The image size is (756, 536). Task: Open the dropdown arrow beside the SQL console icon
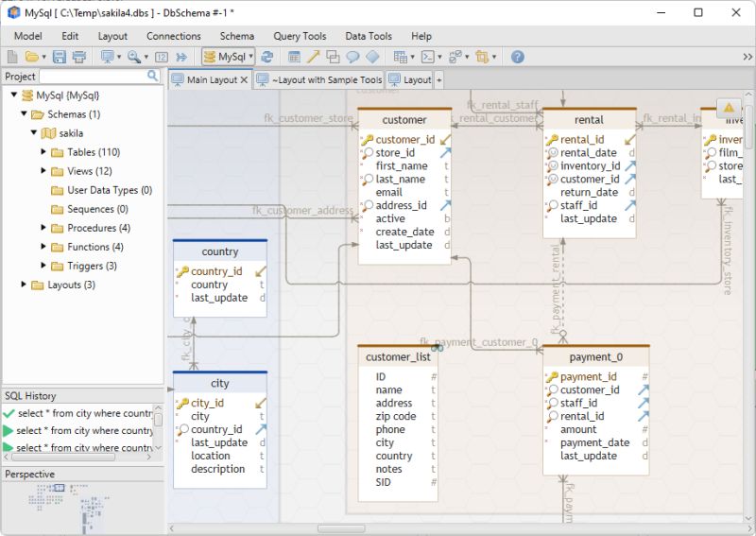click(x=439, y=57)
